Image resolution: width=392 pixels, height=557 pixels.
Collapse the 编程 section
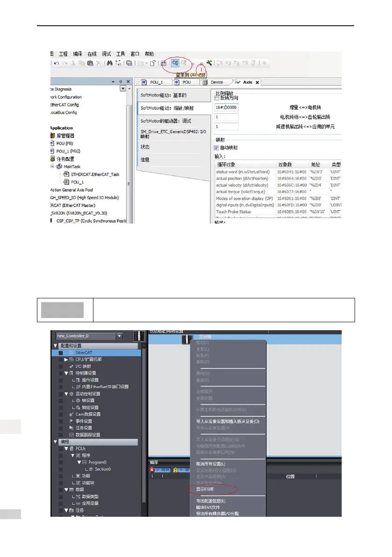click(55, 441)
